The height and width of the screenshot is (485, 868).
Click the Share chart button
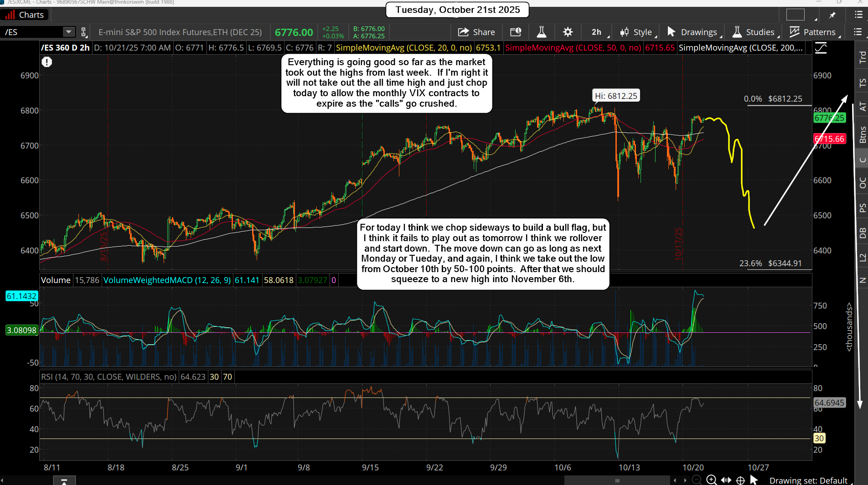476,32
